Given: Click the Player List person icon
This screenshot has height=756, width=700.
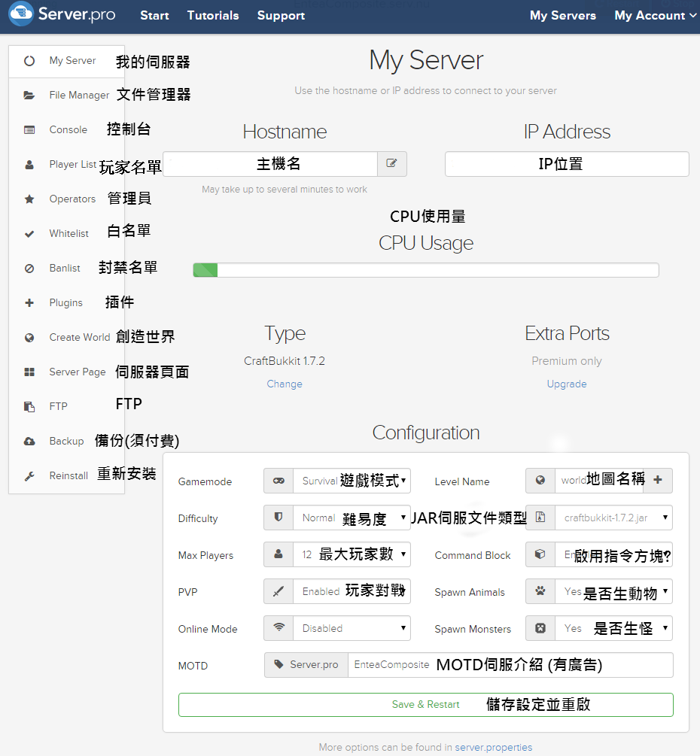Looking at the screenshot, I should point(29,165).
